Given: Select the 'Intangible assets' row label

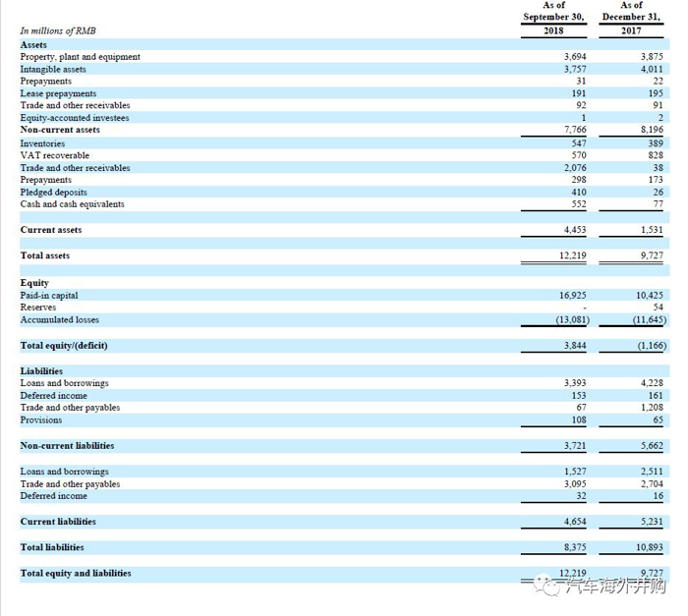Looking at the screenshot, I should point(53,70).
